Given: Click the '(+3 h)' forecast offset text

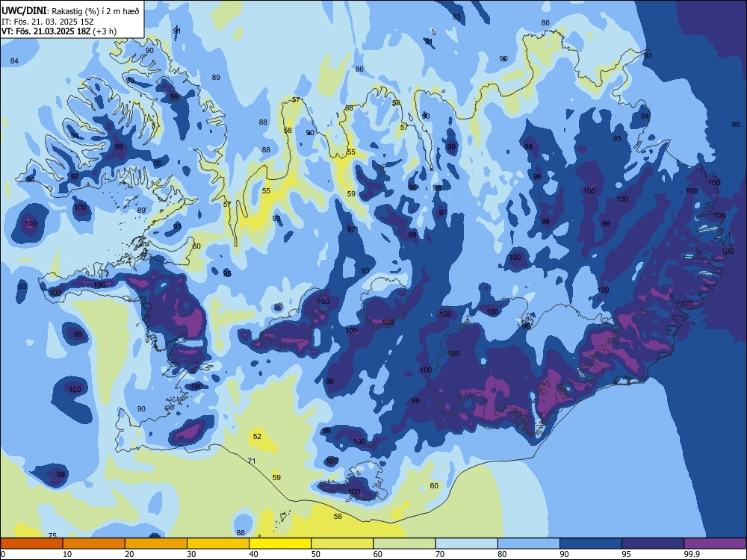Looking at the screenshot, I should pyautogui.click(x=105, y=31).
